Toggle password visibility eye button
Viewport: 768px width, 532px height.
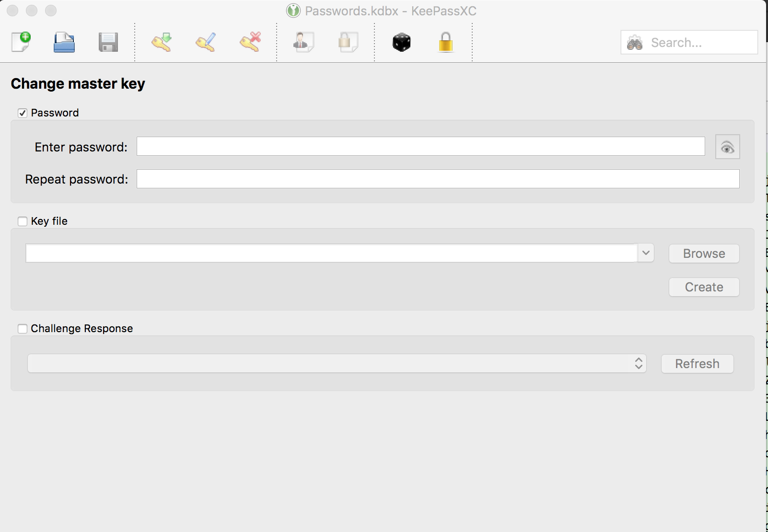coord(727,147)
